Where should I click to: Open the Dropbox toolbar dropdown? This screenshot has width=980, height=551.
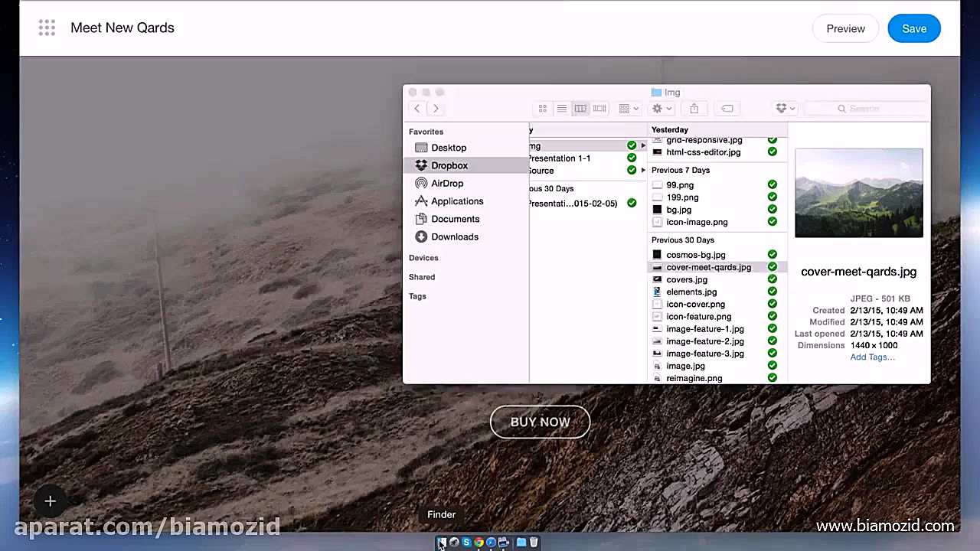point(786,109)
